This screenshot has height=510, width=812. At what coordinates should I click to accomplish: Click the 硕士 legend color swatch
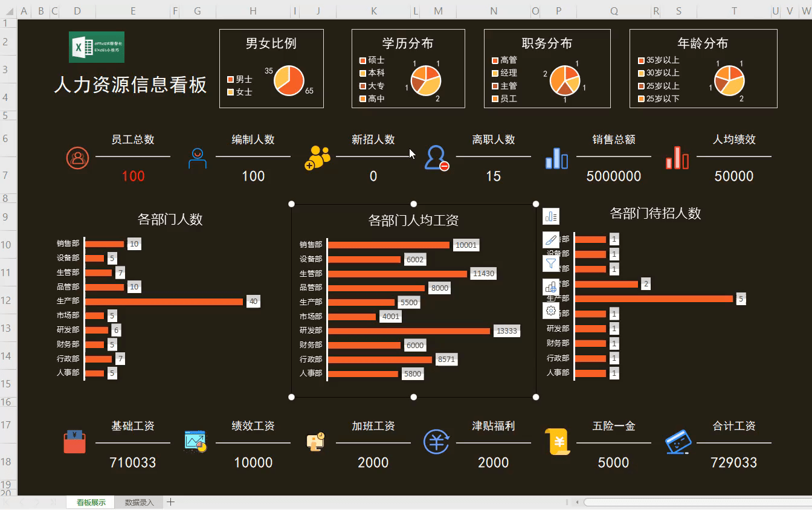tap(362, 60)
